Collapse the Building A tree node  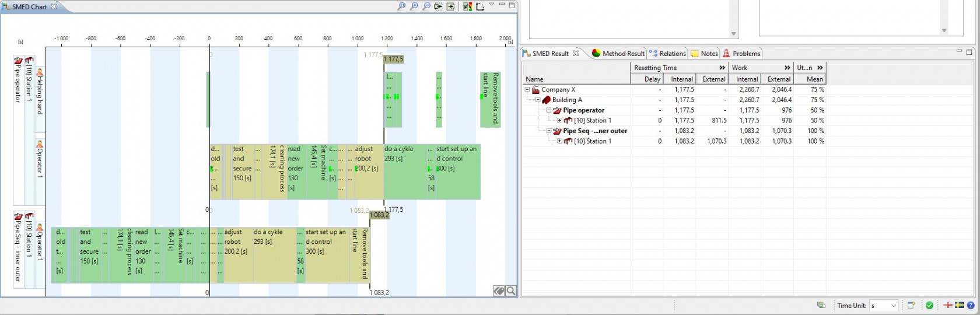click(x=538, y=100)
